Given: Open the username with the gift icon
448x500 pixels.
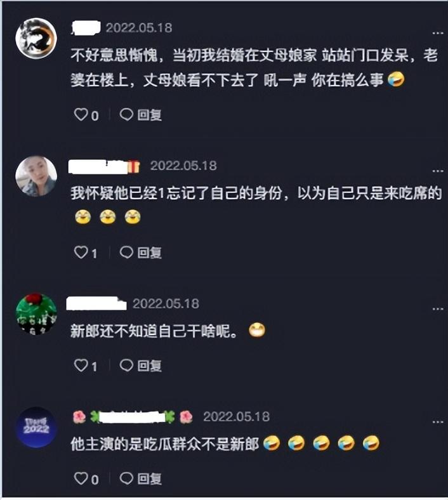Looking at the screenshot, I should pyautogui.click(x=104, y=166).
